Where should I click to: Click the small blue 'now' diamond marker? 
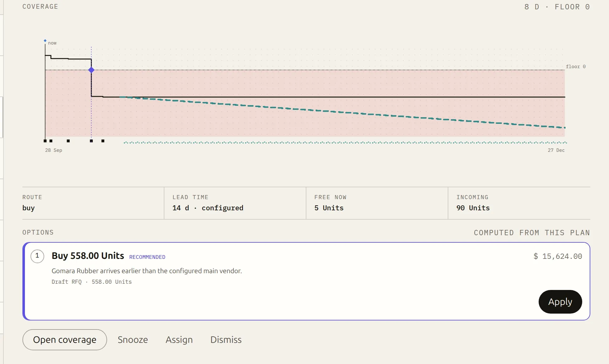(x=45, y=41)
